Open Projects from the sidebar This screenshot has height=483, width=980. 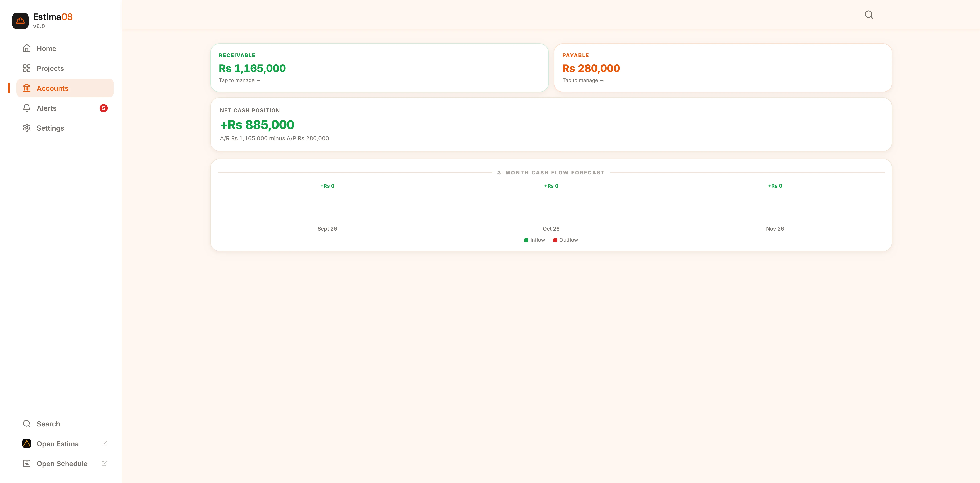pos(65,68)
